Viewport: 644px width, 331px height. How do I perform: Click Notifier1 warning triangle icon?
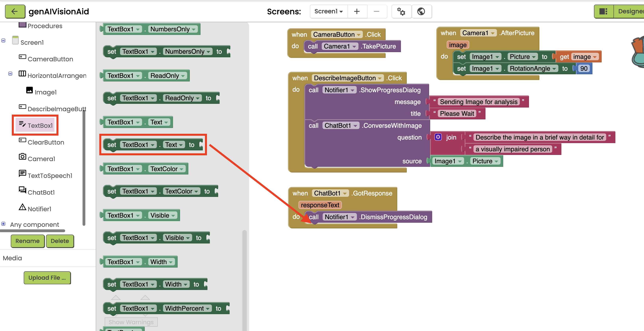22,207
